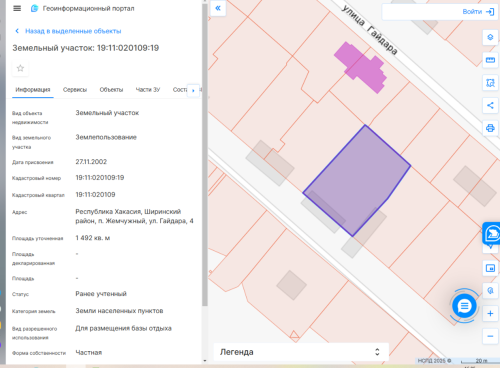Image resolution: width=500 pixels, height=368 pixels.
Task: Click the back arrow before Назад
Action: click(x=17, y=31)
